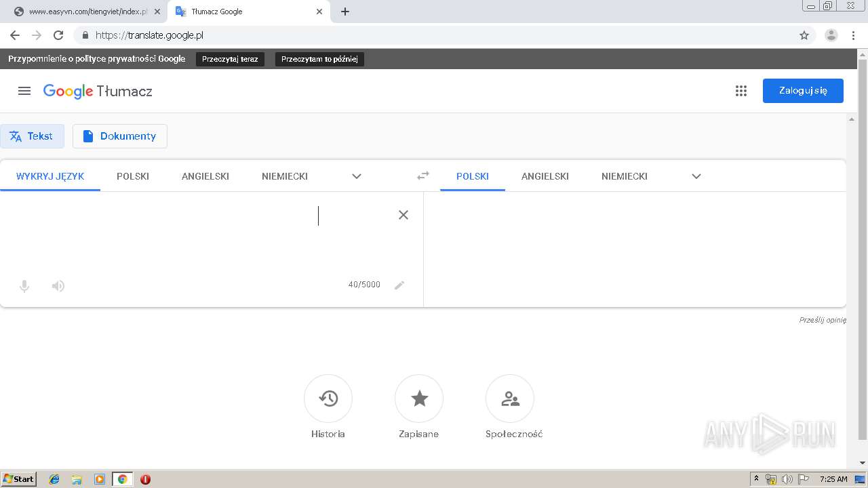Click the system tray volume icon
This screenshot has width=868, height=488.
[x=787, y=479]
